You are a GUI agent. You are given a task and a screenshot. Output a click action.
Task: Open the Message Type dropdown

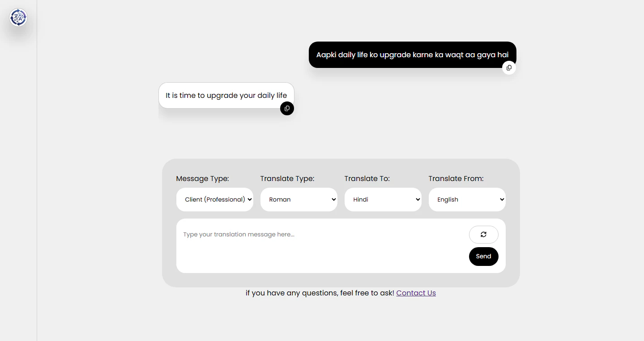pyautogui.click(x=215, y=199)
